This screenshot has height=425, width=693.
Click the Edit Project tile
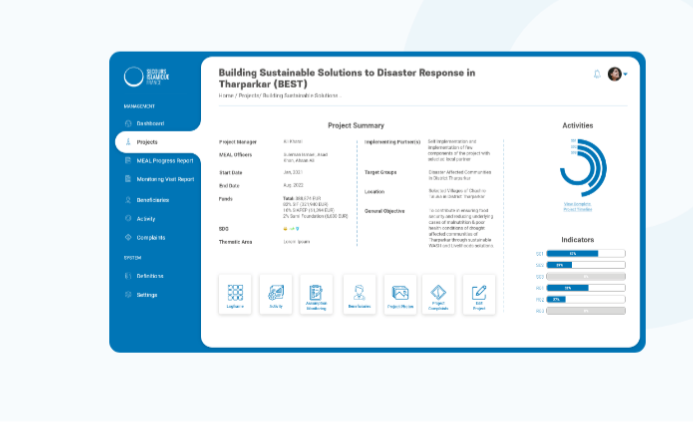click(480, 295)
